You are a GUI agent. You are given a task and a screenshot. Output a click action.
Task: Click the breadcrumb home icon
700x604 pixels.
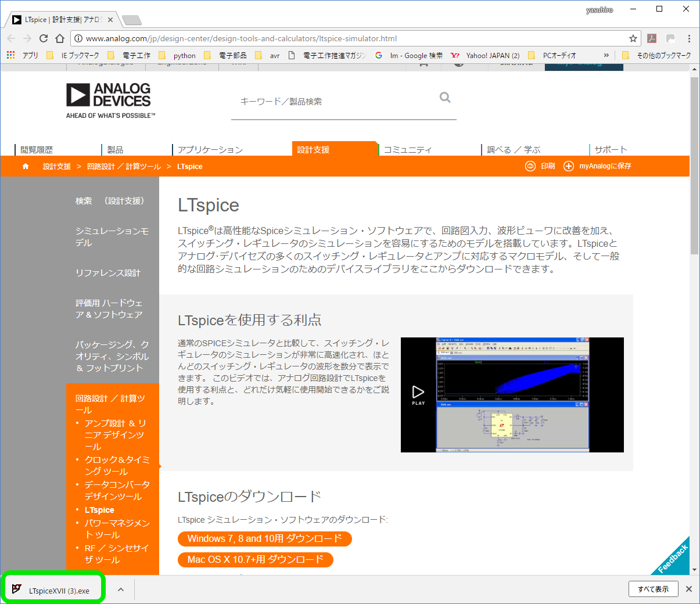click(x=26, y=166)
